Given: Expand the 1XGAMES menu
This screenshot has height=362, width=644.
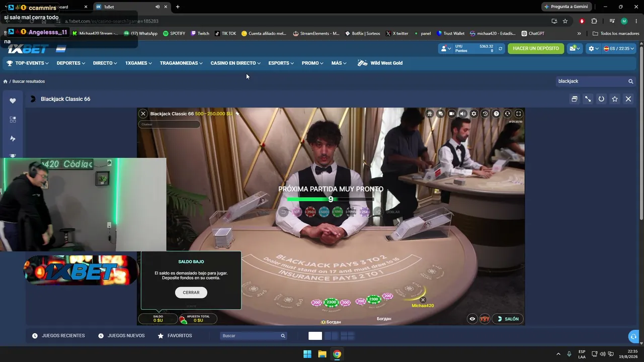Looking at the screenshot, I should (138, 63).
